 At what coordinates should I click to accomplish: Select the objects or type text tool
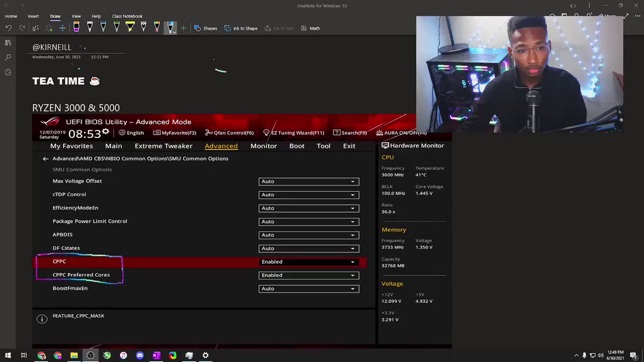(x=36, y=28)
